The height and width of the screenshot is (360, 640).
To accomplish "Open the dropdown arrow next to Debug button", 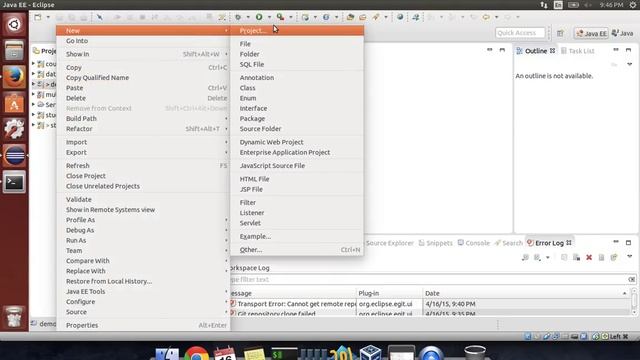I will pyautogui.click(x=248, y=17).
